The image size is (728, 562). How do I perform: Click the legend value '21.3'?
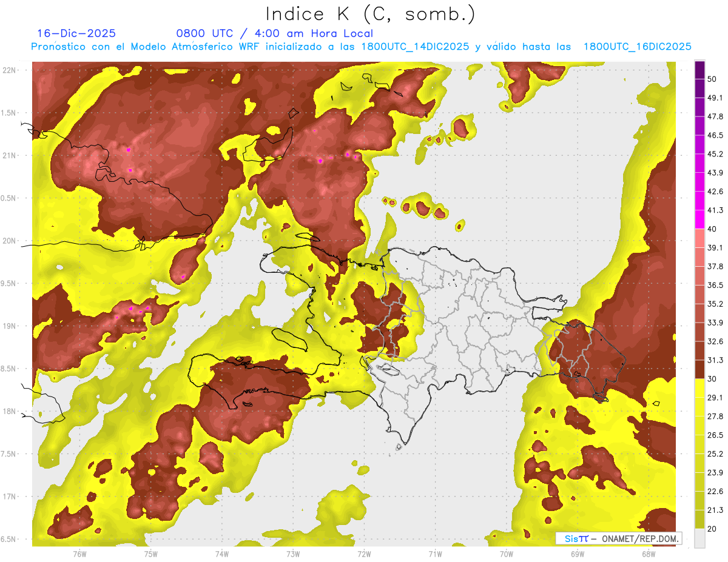(715, 510)
